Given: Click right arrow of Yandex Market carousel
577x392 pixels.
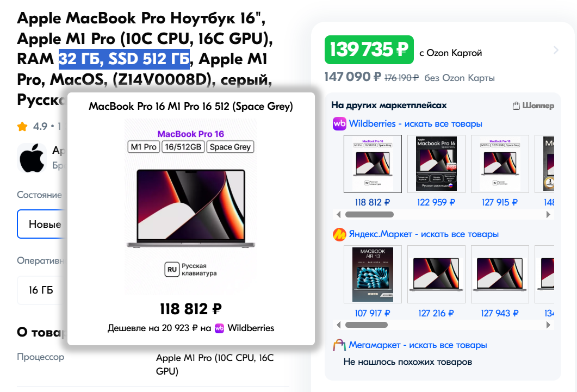Looking at the screenshot, I should 548,325.
